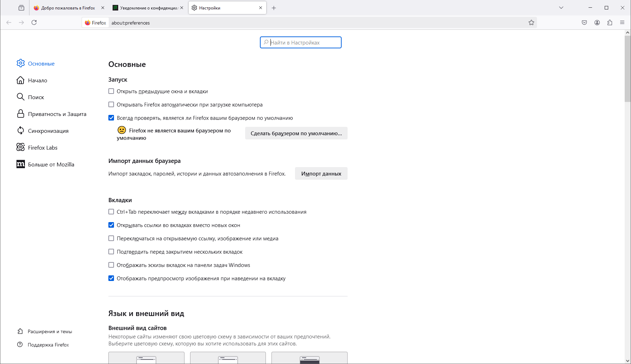Viewport: 631px width, 364px height.
Task: Open the recent browsing Firefox View icon
Action: point(21,8)
